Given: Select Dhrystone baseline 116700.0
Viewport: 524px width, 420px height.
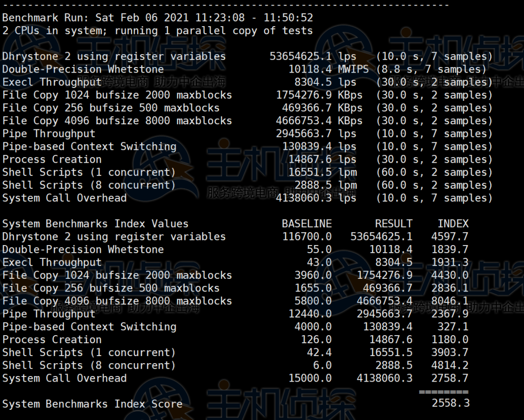Looking at the screenshot, I should 307,237.
